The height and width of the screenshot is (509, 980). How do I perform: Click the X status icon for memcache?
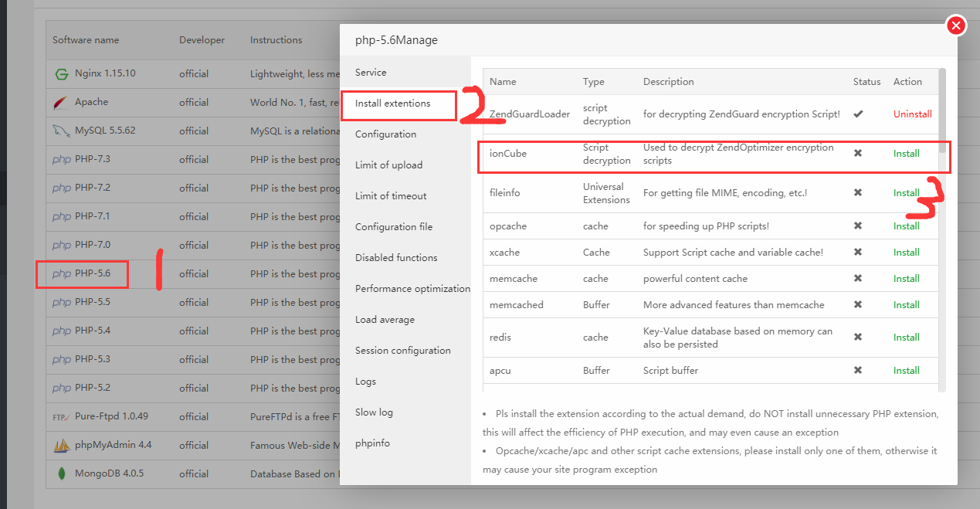coord(858,279)
